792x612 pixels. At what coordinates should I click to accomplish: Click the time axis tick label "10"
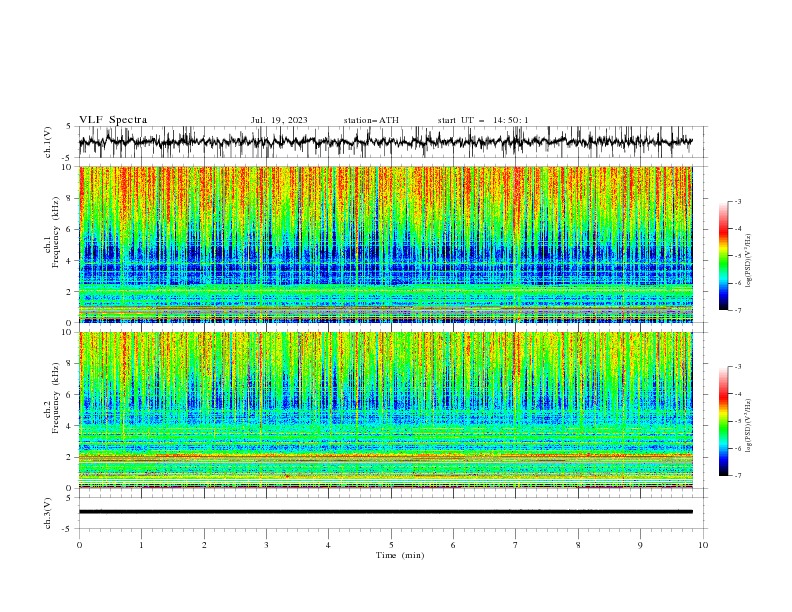[x=703, y=545]
